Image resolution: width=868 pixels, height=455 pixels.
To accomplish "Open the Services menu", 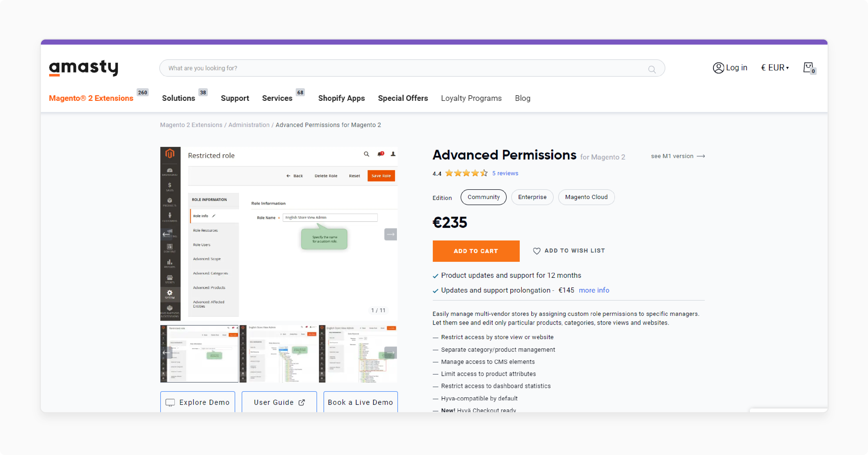I will pos(277,98).
